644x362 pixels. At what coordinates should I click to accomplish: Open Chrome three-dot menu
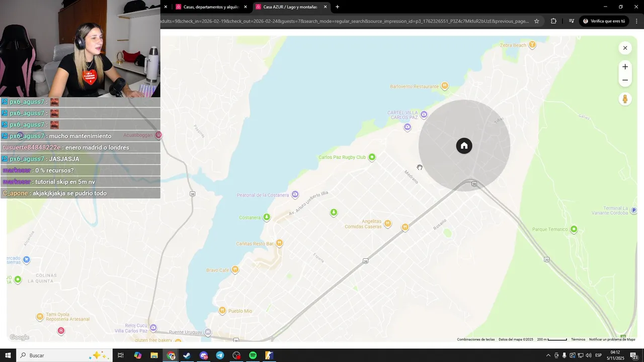pos(636,21)
